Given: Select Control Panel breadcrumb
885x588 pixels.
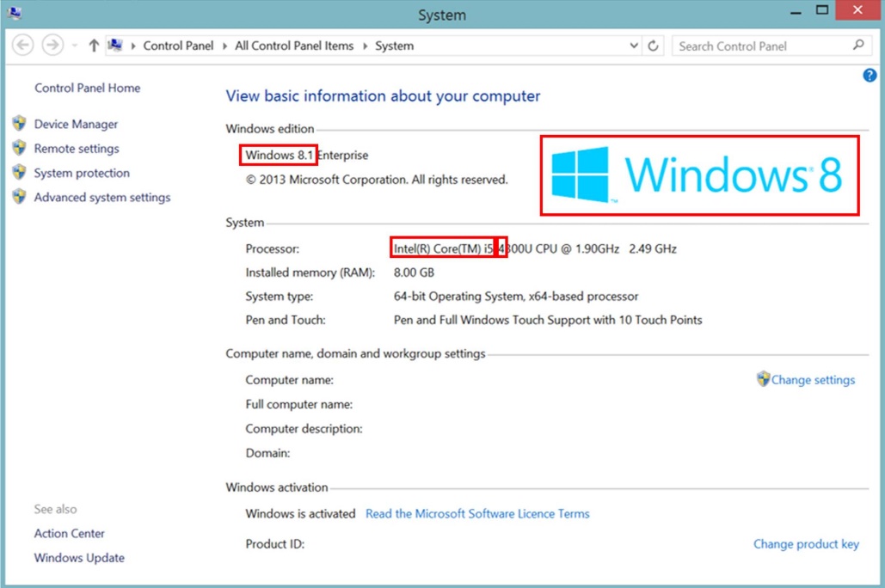Looking at the screenshot, I should pyautogui.click(x=178, y=46).
